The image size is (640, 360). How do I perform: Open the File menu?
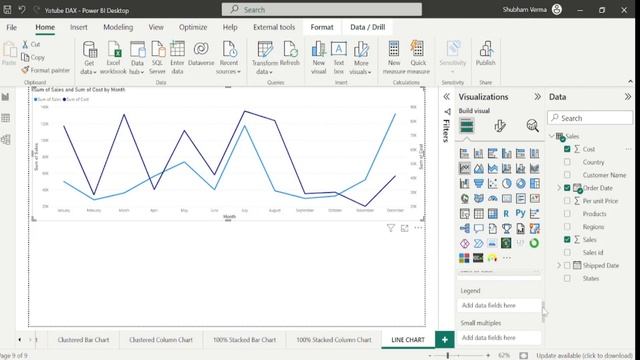coord(11,27)
